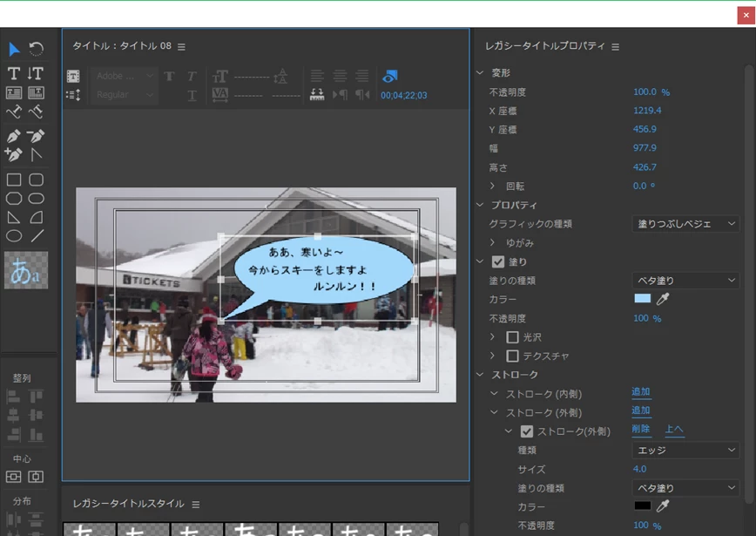The width and height of the screenshot is (756, 536).
Task: Open the レガシータイトルスタイル panel menu
Action: point(196,504)
